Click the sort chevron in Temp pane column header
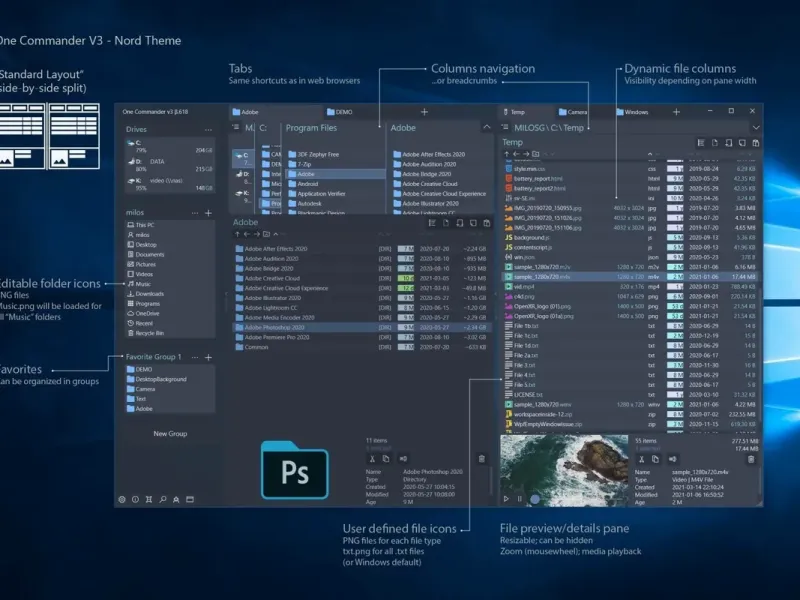The height and width of the screenshot is (600, 800). [x=649, y=154]
